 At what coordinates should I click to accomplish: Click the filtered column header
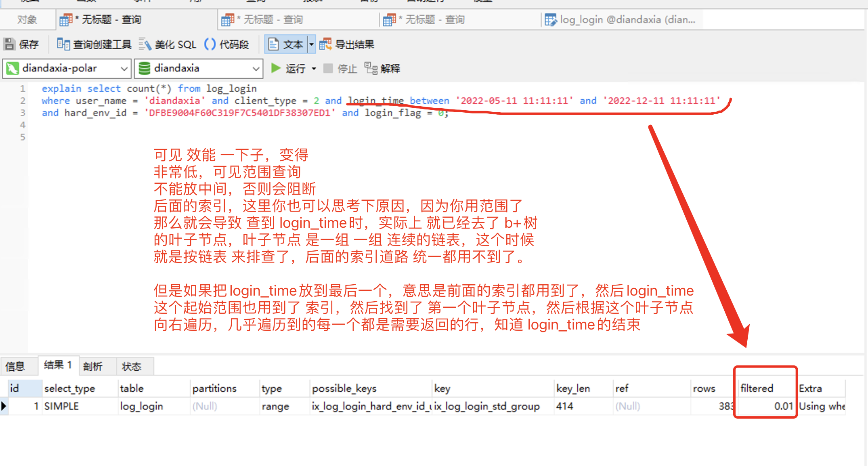(x=757, y=388)
